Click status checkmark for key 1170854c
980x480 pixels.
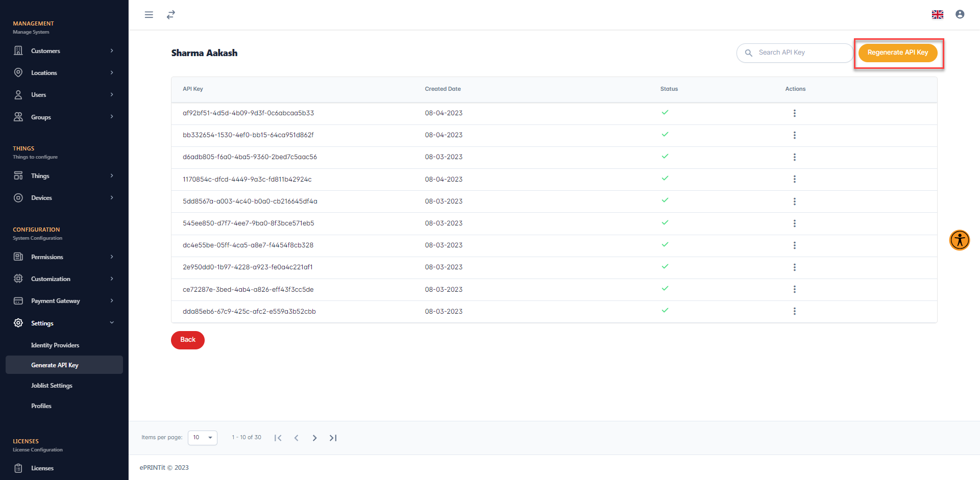(665, 179)
